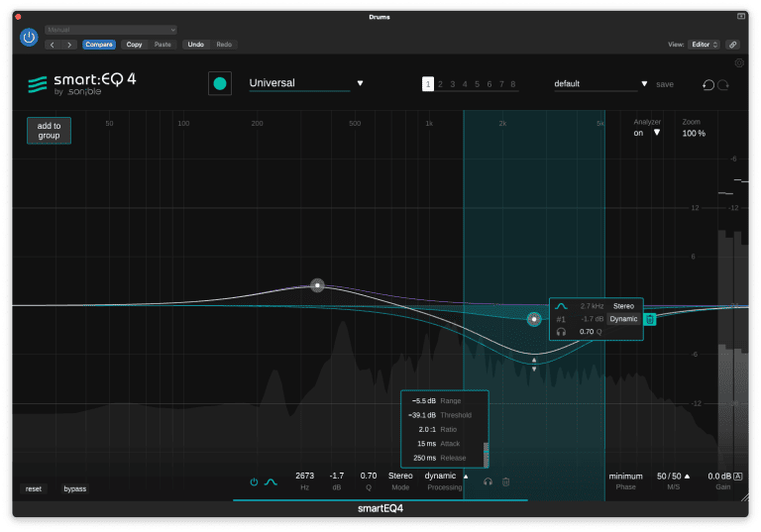Click the Compare button
The width and height of the screenshot is (761, 532).
pos(99,45)
